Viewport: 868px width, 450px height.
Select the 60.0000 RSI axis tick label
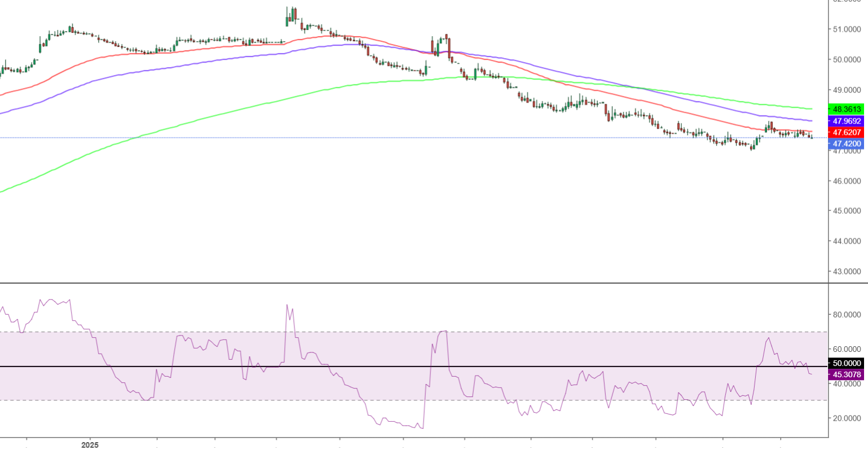pos(847,349)
